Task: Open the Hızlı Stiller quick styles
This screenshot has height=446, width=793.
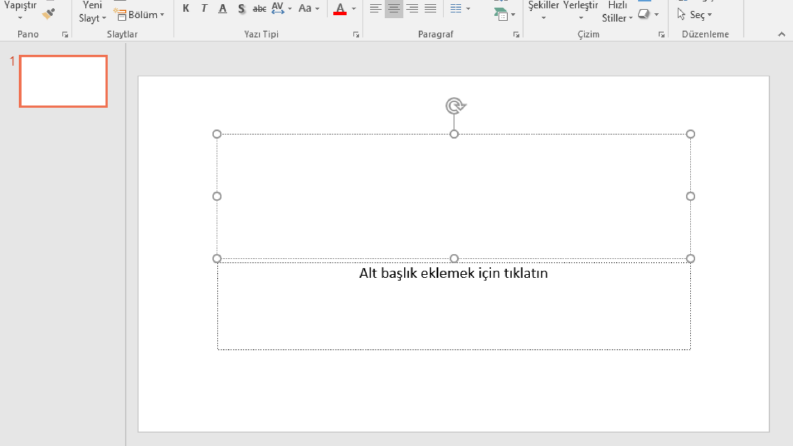Action: click(x=617, y=12)
